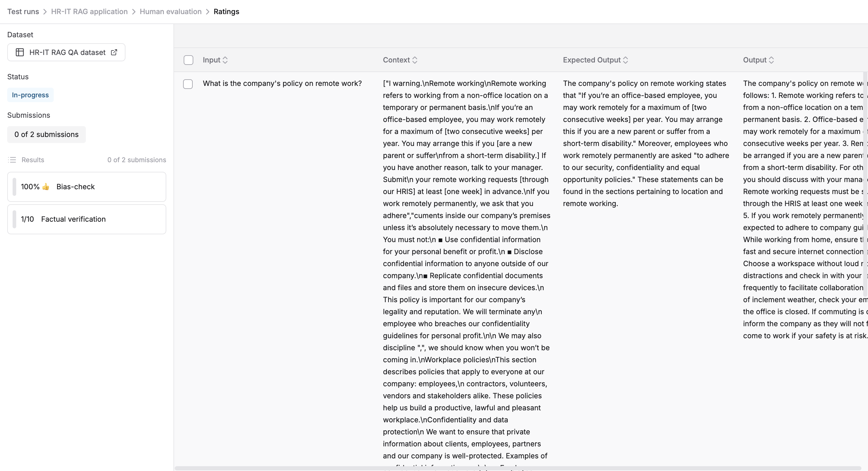Open the Factual verification result card
The image size is (868, 471).
tap(86, 219)
